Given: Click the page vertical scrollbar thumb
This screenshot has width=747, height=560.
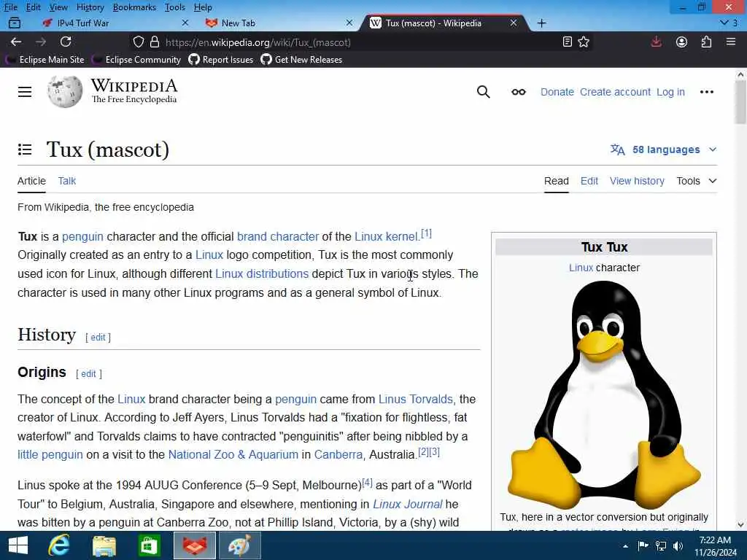Looking at the screenshot, I should (740, 102).
